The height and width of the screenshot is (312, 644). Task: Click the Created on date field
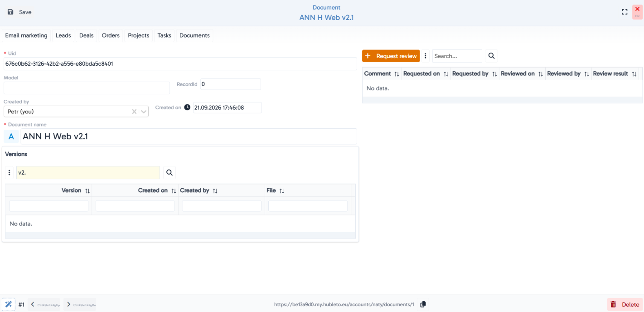pos(228,107)
